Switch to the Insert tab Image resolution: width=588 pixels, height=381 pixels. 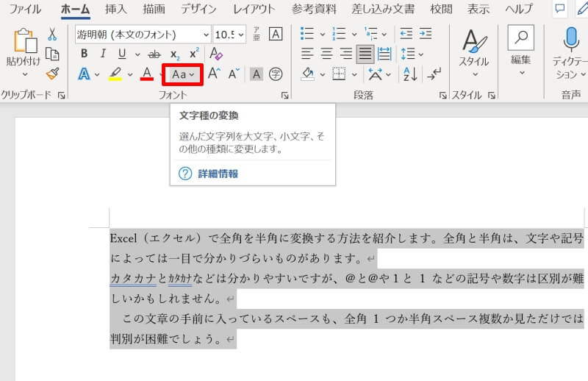pyautogui.click(x=116, y=9)
